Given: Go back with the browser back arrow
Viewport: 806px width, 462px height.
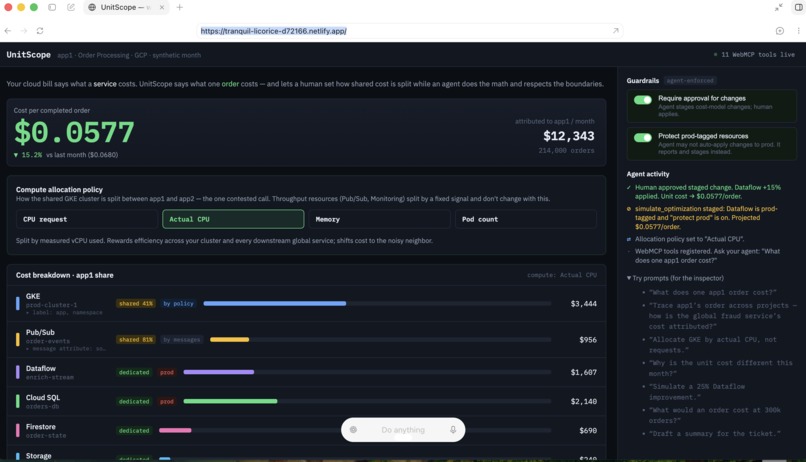Looking at the screenshot, I should tap(8, 31).
